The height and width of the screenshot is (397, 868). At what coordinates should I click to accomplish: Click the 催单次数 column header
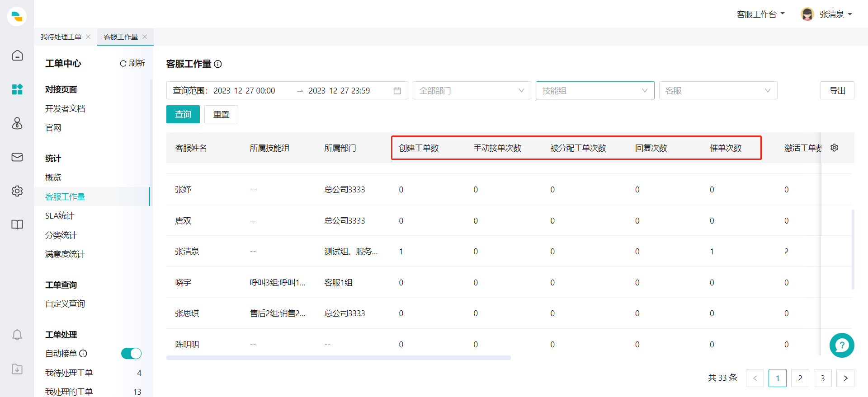pos(726,148)
